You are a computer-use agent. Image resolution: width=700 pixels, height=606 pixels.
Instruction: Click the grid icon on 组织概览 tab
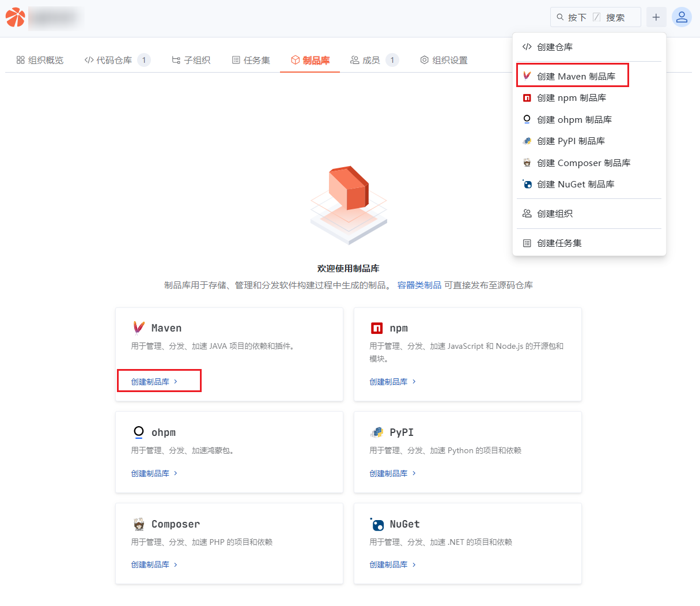pos(21,60)
